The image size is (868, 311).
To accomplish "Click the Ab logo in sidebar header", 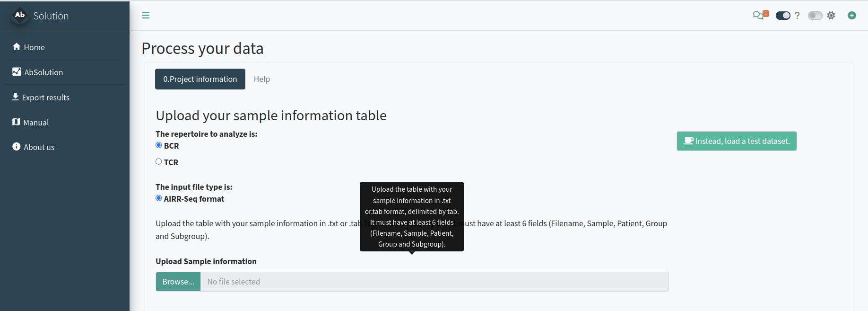I will 20,15.
